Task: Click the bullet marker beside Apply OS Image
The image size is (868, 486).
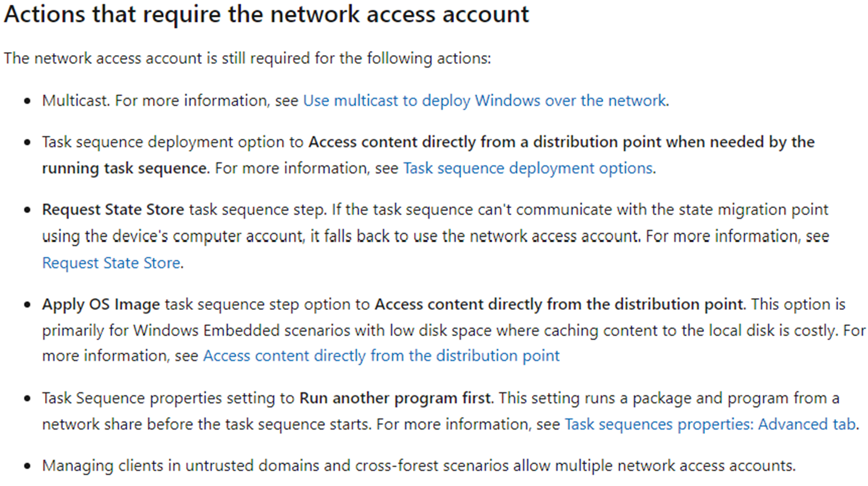Action: [27, 305]
